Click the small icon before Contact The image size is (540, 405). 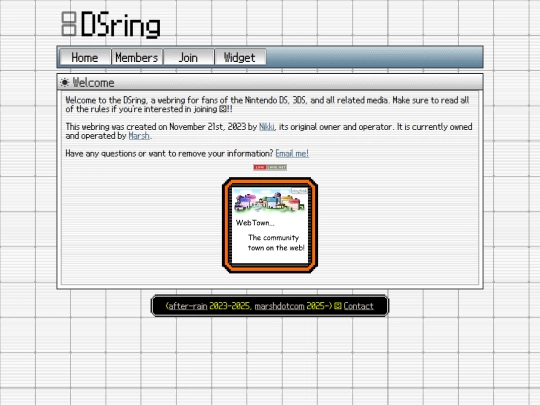point(338,306)
